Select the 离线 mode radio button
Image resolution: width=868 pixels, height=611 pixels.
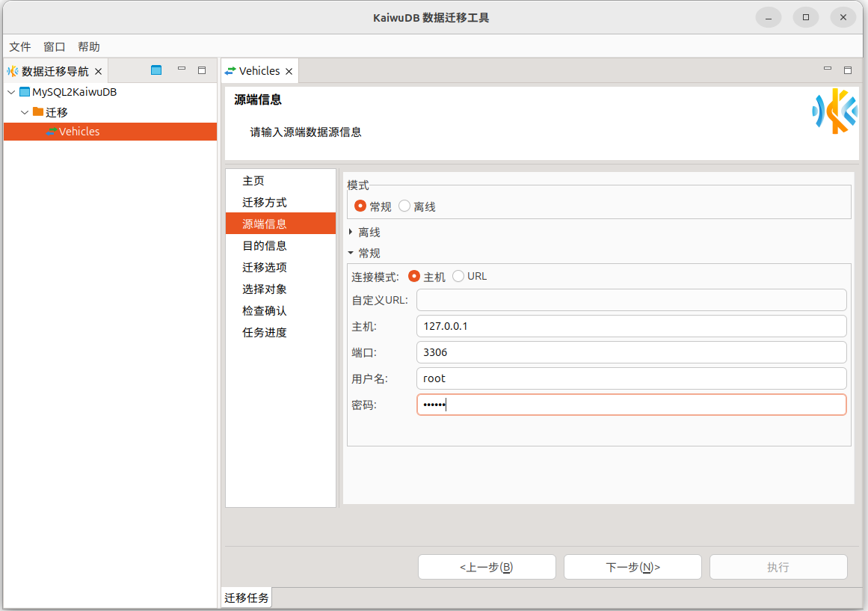click(404, 206)
